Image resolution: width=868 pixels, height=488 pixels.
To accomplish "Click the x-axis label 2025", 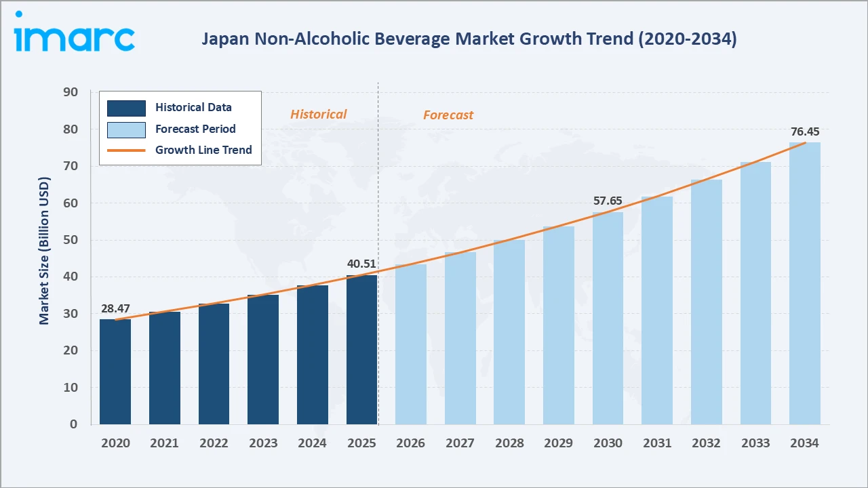I will point(361,443).
